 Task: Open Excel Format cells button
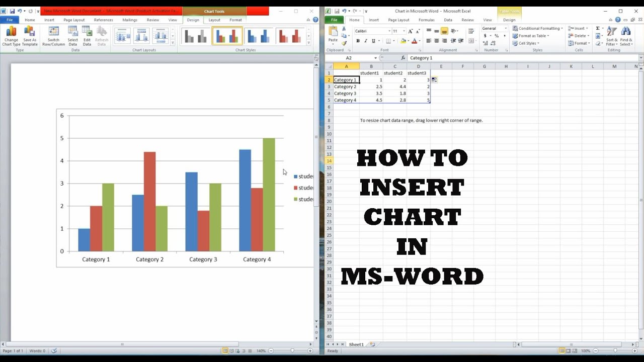click(x=579, y=43)
